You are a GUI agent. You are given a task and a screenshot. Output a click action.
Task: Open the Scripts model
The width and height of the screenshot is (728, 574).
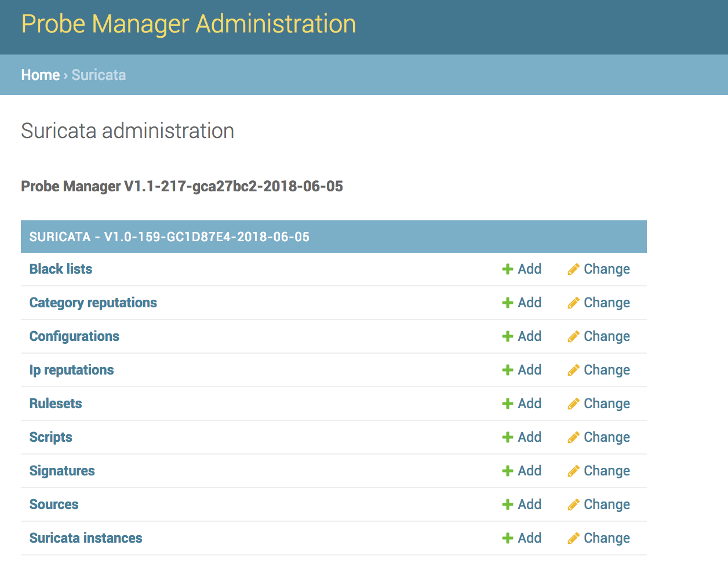pyautogui.click(x=51, y=437)
